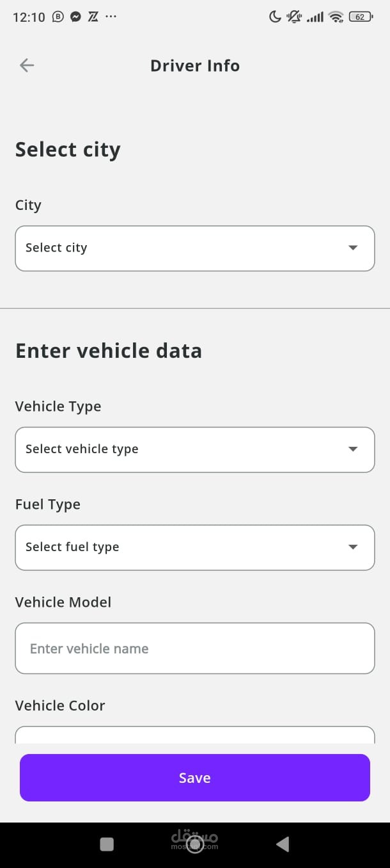Screen dimensions: 390x868
Task: Tap the Wi-Fi status icon
Action: point(336,17)
